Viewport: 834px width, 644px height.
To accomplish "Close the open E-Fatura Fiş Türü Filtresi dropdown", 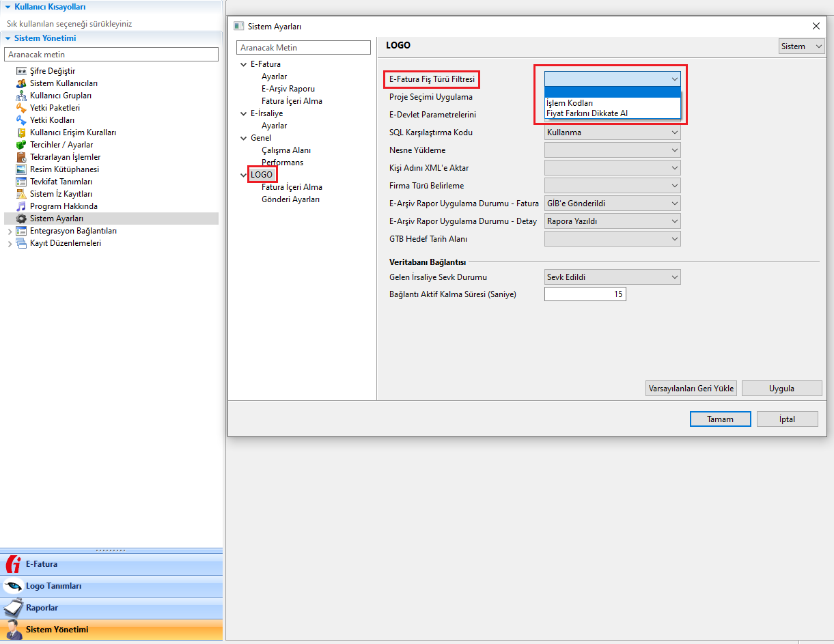I will [x=613, y=79].
